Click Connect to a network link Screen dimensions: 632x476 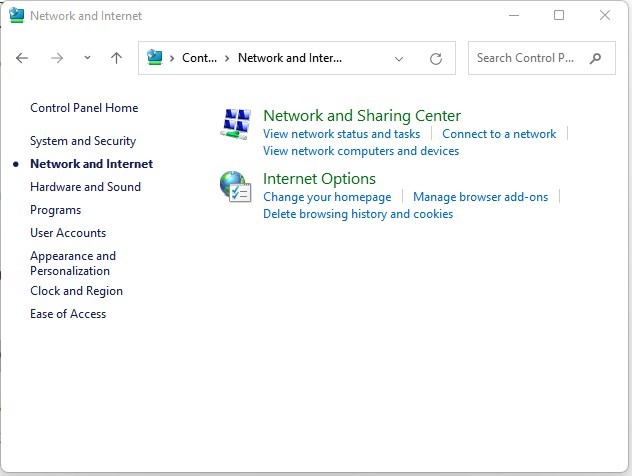(499, 134)
